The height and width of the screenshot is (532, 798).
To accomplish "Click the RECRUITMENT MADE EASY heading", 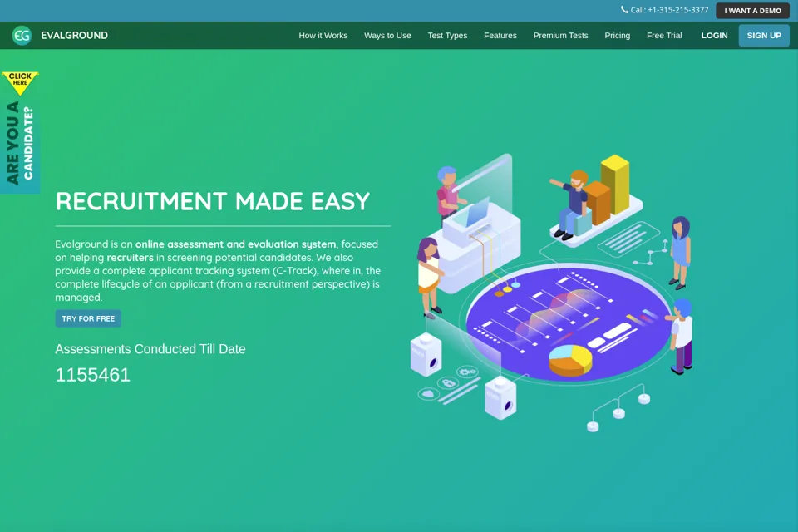I will pyautogui.click(x=212, y=201).
